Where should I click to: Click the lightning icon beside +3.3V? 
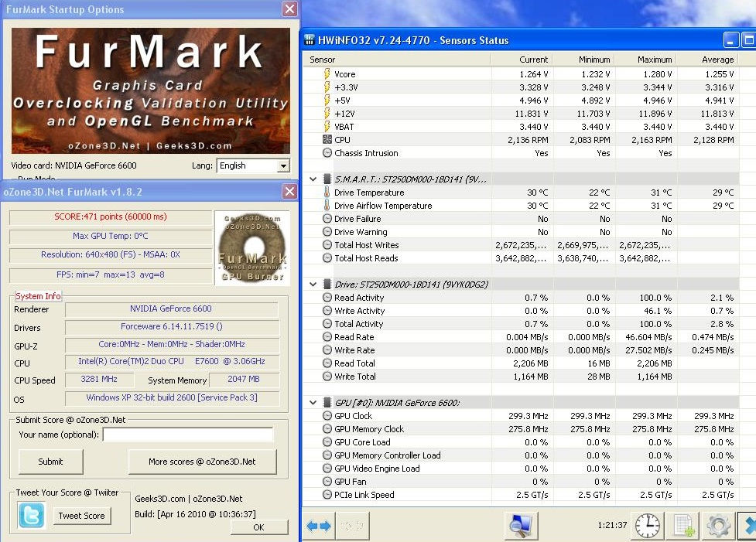pos(327,87)
